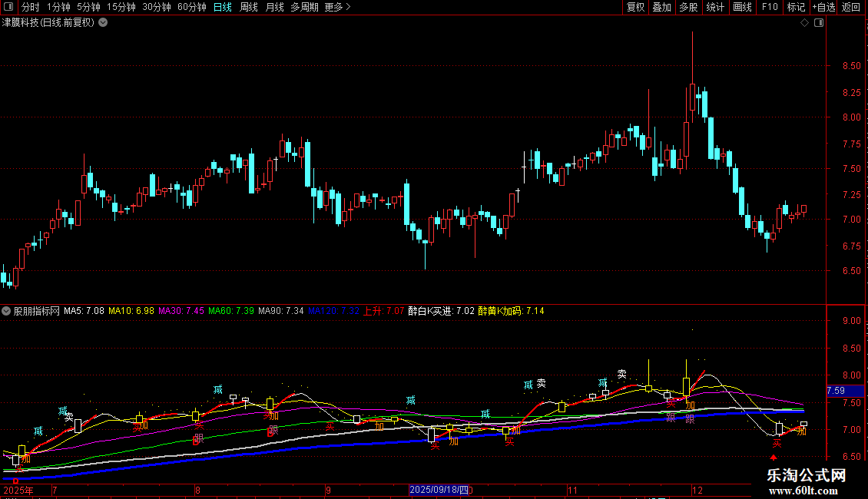This screenshot has height=499, width=868.
Task: Click the month 11 label on time axis
Action: (572, 490)
